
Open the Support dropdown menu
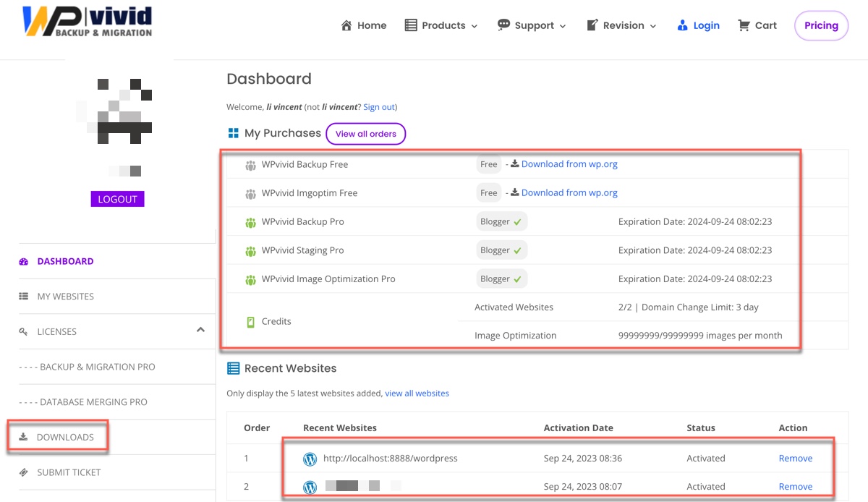(531, 25)
